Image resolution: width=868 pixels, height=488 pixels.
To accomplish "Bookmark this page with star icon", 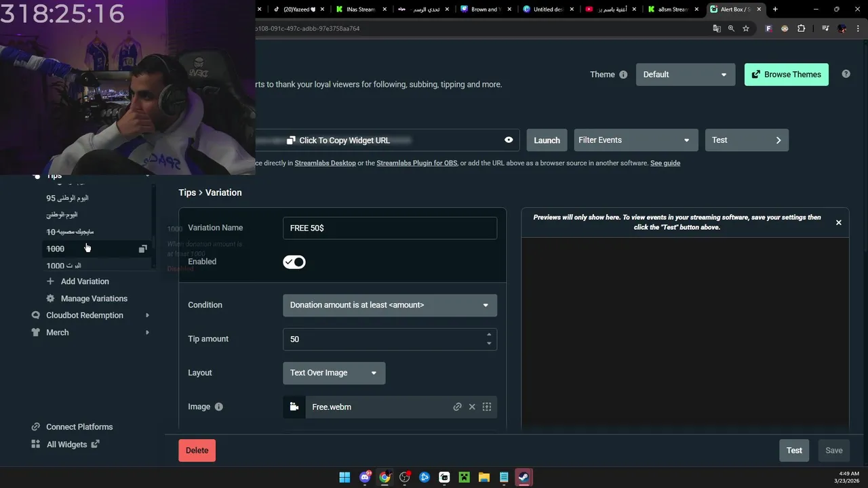I will coord(746,28).
